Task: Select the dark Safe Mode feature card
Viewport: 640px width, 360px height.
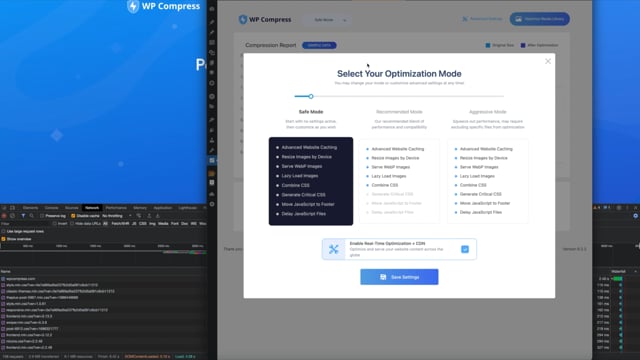Action: click(x=311, y=181)
